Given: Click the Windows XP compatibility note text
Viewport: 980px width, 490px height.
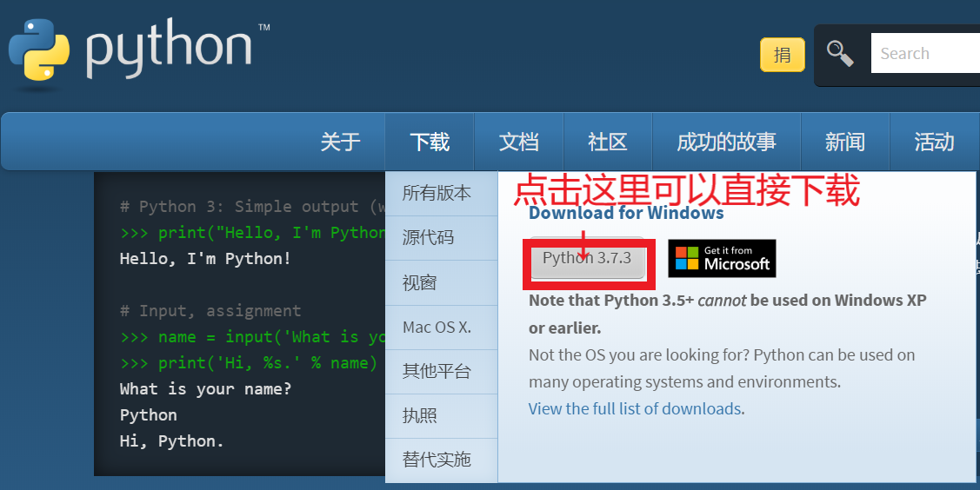Looking at the screenshot, I should pyautogui.click(x=728, y=314).
